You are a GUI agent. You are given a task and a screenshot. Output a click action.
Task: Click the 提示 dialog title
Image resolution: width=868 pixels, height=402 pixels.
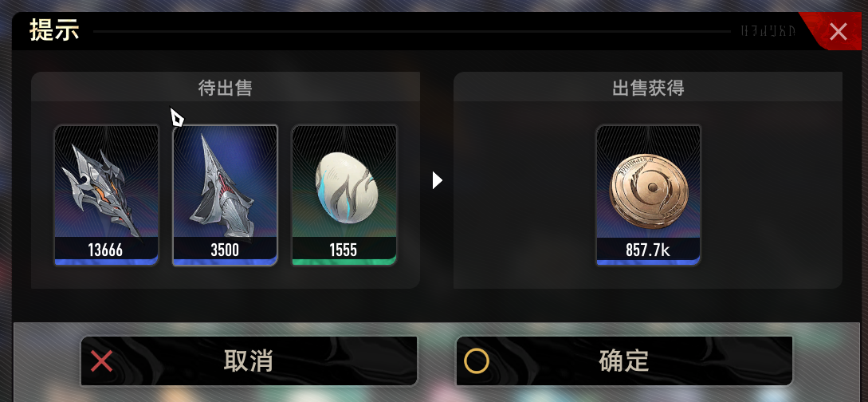pyautogui.click(x=54, y=30)
